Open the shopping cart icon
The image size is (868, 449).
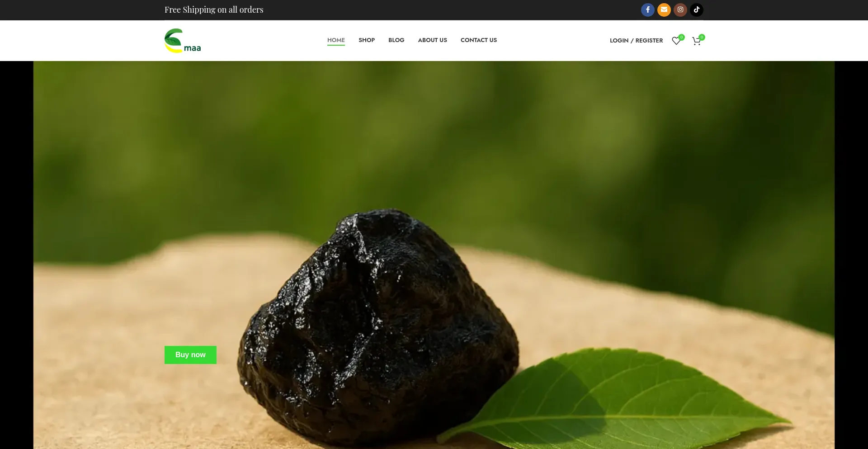pos(696,41)
